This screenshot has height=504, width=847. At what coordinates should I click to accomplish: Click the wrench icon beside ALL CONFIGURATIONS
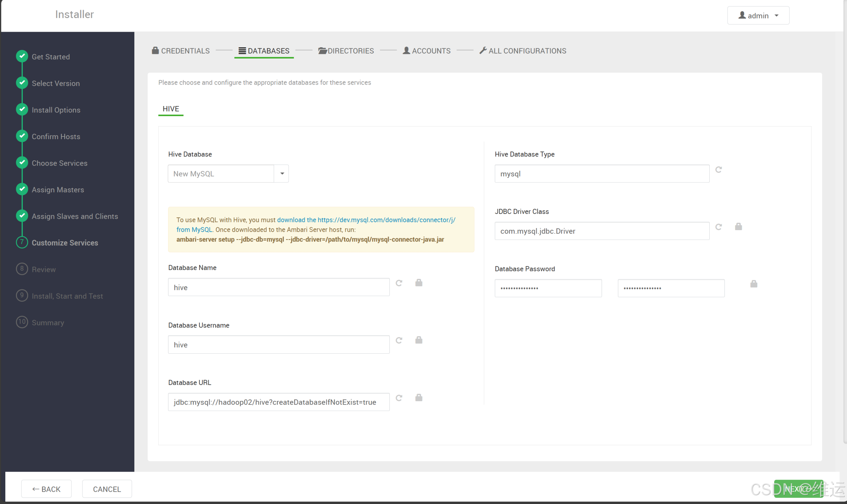tap(483, 50)
